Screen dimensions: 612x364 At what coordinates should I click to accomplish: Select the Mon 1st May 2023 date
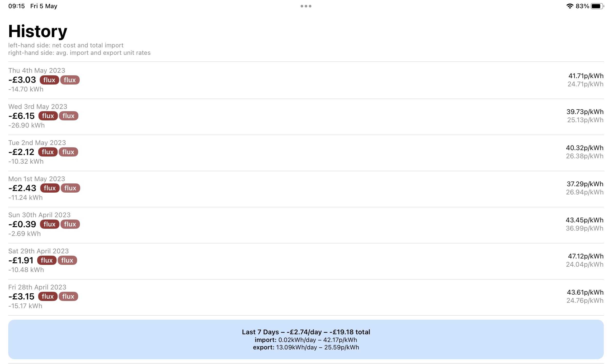point(37,179)
